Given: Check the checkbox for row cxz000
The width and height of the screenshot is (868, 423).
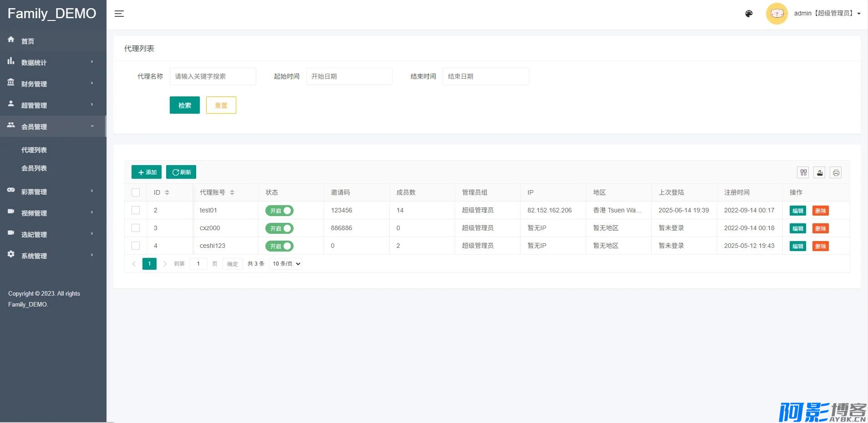Looking at the screenshot, I should click(136, 228).
